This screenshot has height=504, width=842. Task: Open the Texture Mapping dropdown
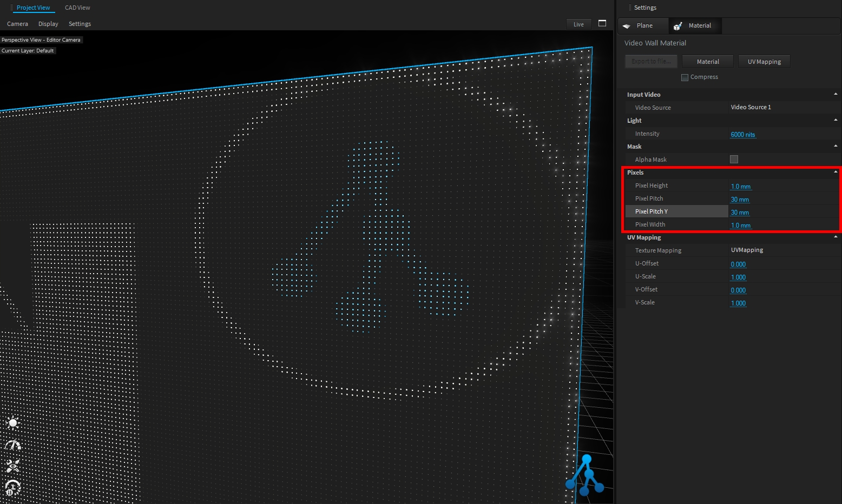[x=747, y=250]
